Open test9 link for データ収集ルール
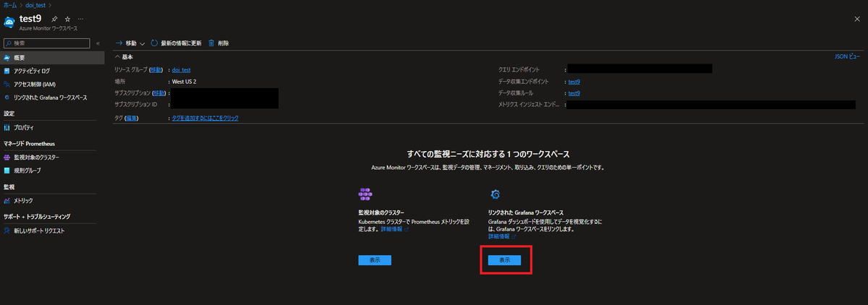The height and width of the screenshot is (305, 868). (574, 93)
